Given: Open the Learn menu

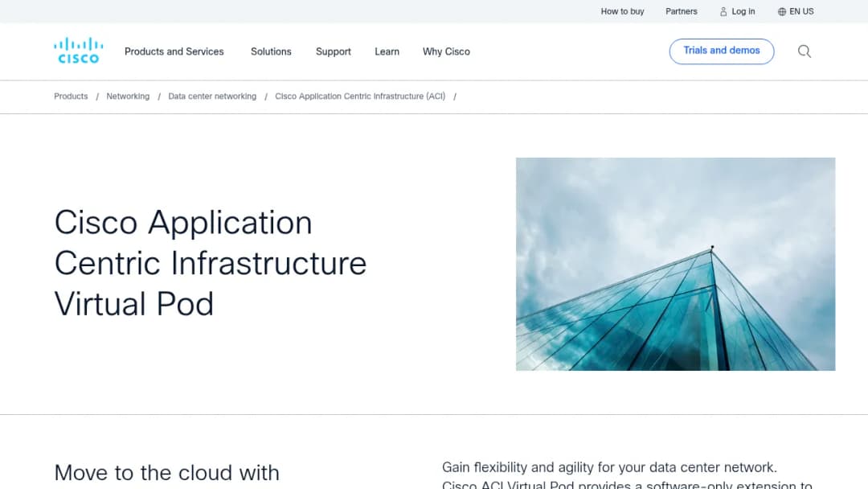Looking at the screenshot, I should tap(387, 51).
